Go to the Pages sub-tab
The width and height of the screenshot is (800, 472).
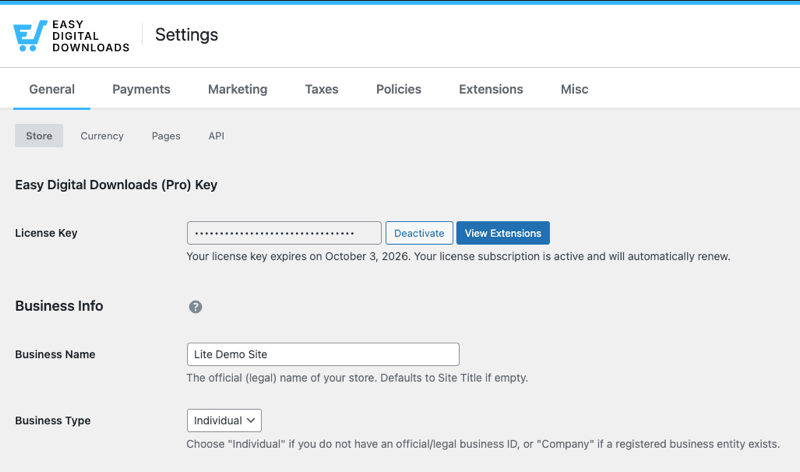pos(166,136)
